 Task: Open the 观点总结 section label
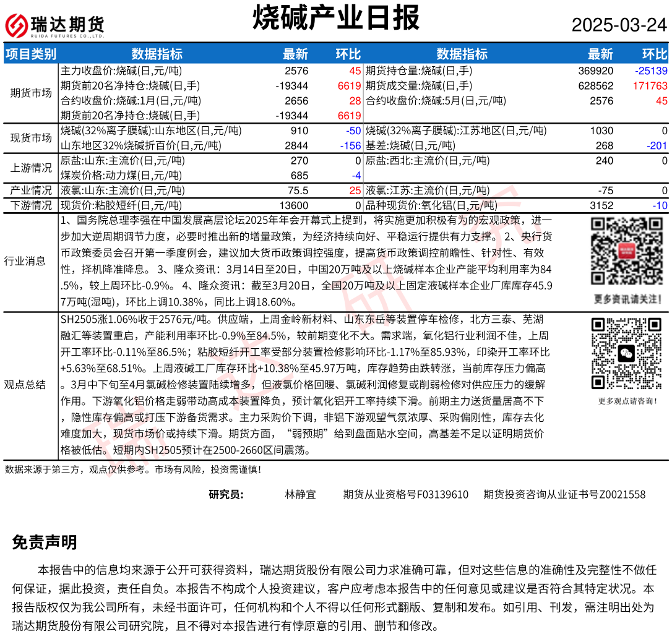coord(25,385)
